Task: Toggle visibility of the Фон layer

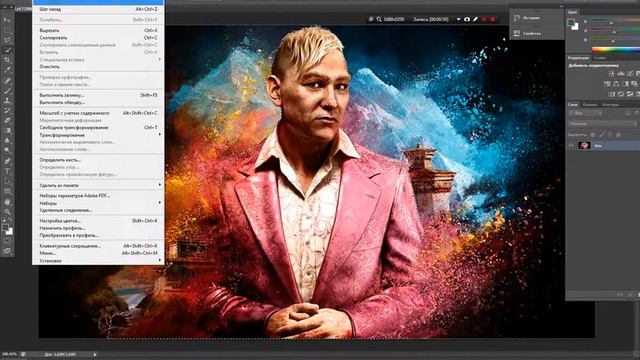Action: [571, 145]
